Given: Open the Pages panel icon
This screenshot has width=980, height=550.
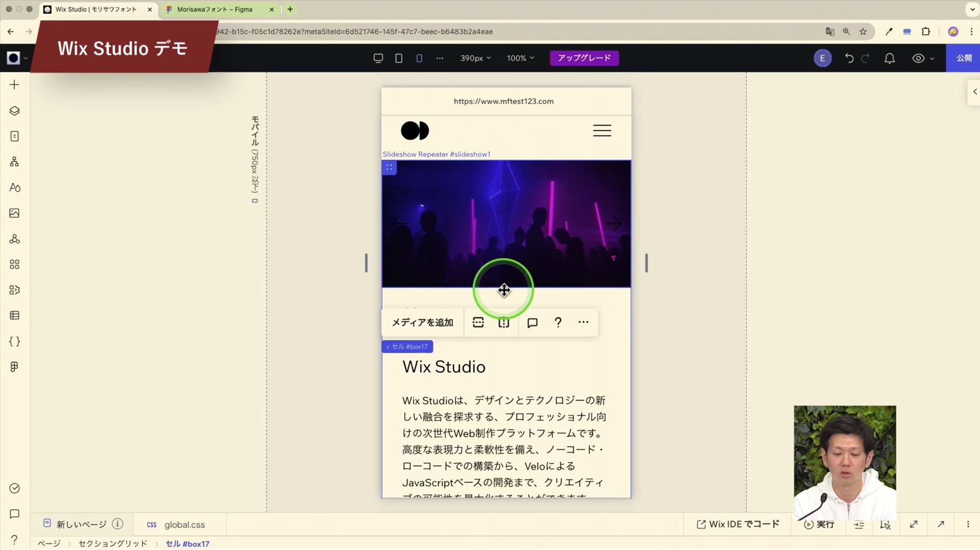Looking at the screenshot, I should [x=14, y=136].
